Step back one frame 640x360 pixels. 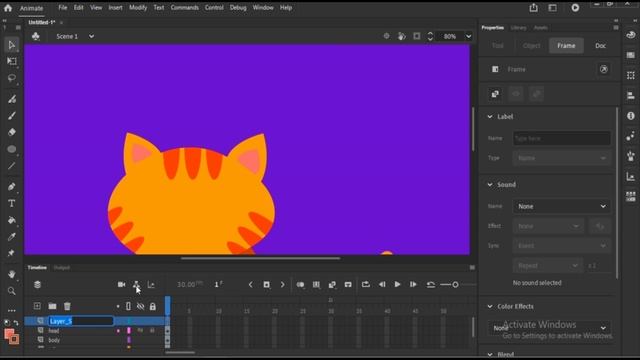point(382,284)
